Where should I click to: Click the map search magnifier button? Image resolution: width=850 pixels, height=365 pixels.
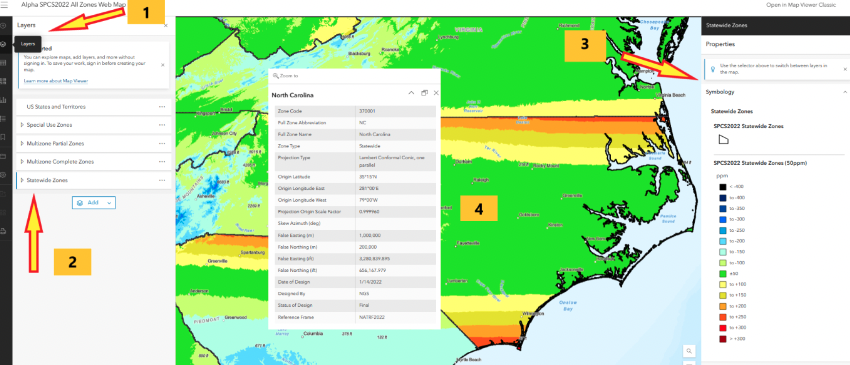pos(688,350)
